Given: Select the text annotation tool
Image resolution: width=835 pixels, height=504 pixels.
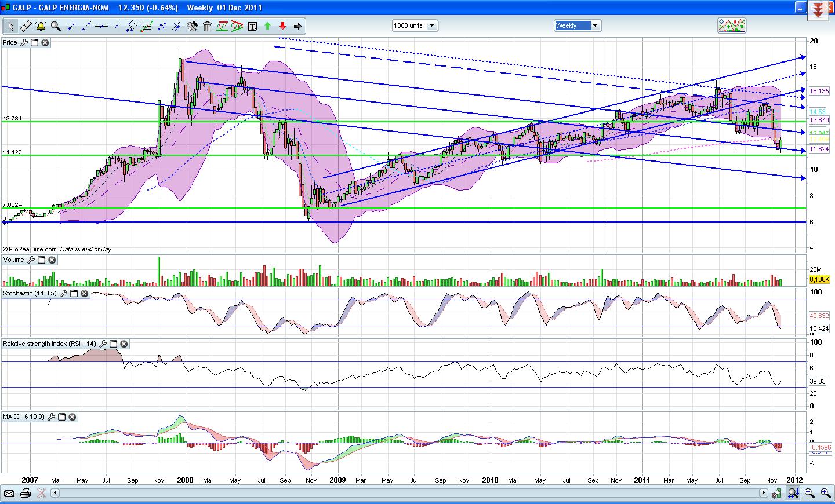Looking at the screenshot, I should point(252,26).
